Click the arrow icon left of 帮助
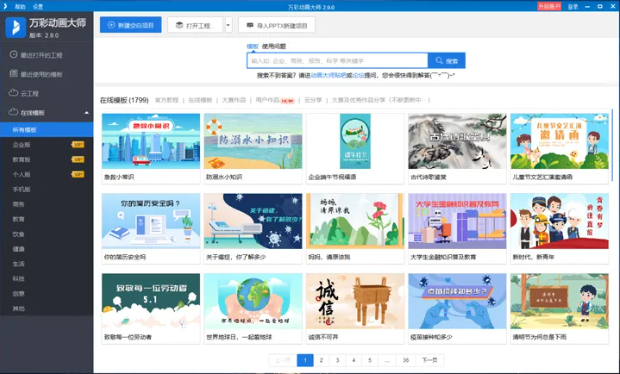Screen dimensions: 620x374 coord(5,6)
